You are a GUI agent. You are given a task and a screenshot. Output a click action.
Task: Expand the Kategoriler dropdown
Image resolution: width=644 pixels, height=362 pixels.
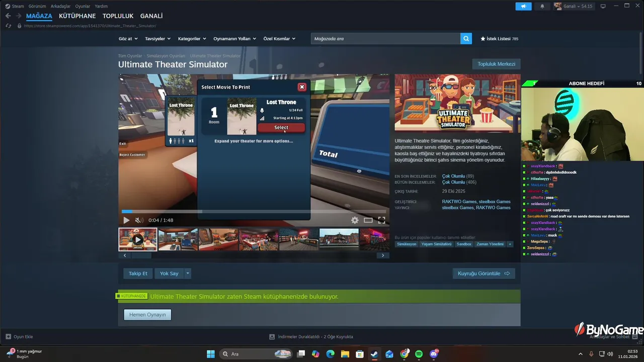point(192,39)
